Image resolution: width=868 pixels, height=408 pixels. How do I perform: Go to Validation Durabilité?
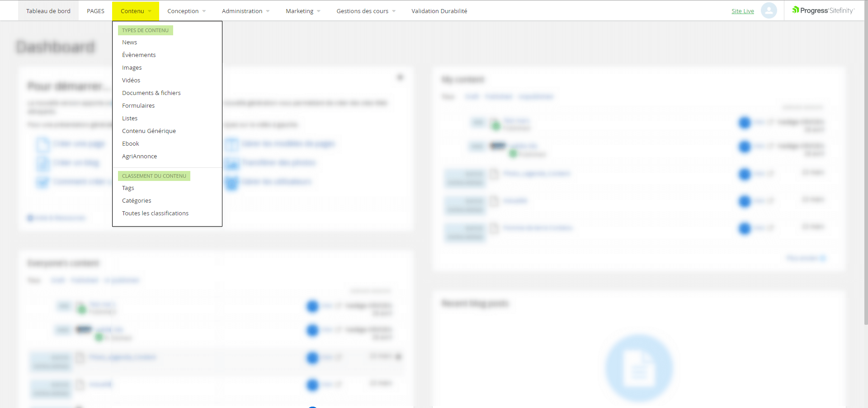pos(439,11)
